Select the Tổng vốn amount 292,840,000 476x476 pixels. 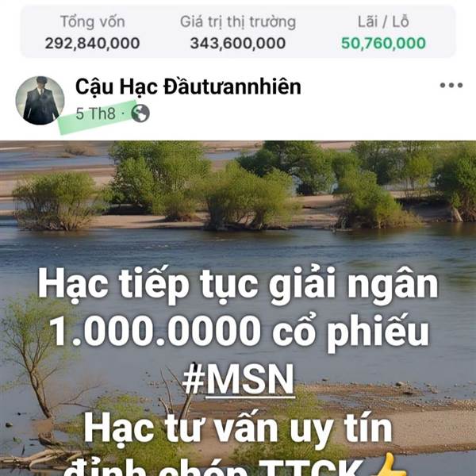(x=92, y=43)
